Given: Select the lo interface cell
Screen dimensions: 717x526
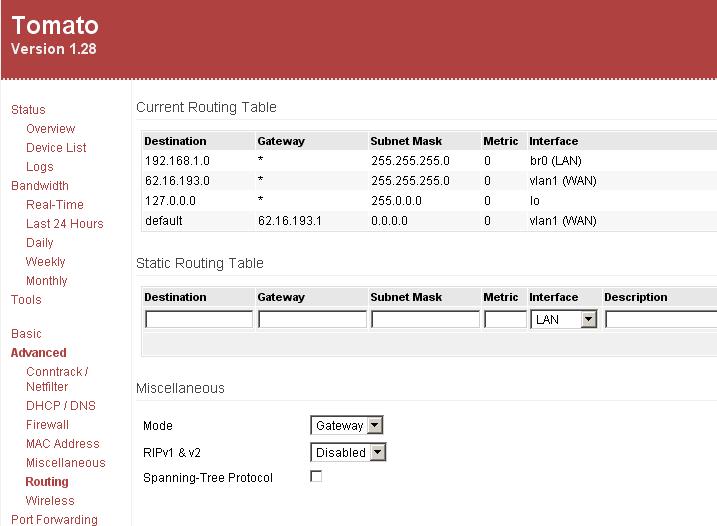Looking at the screenshot, I should coord(535,201).
